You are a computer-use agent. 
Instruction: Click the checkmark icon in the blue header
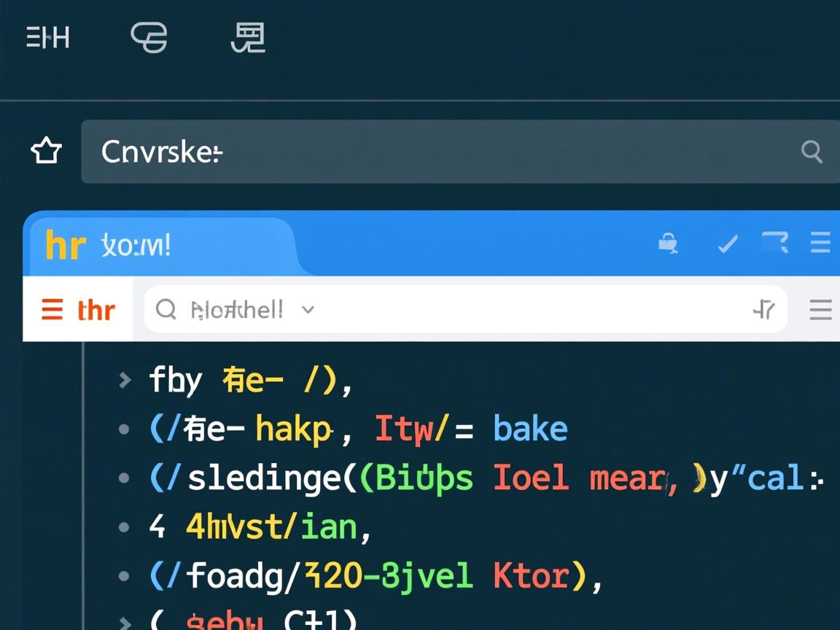tap(727, 244)
